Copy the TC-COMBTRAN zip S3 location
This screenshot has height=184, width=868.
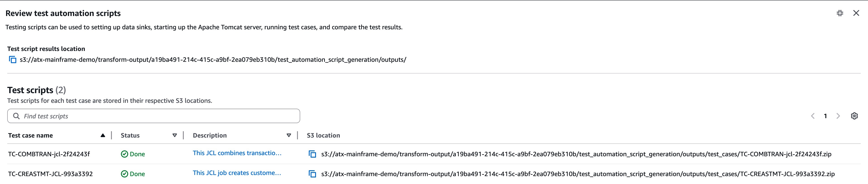pyautogui.click(x=312, y=154)
